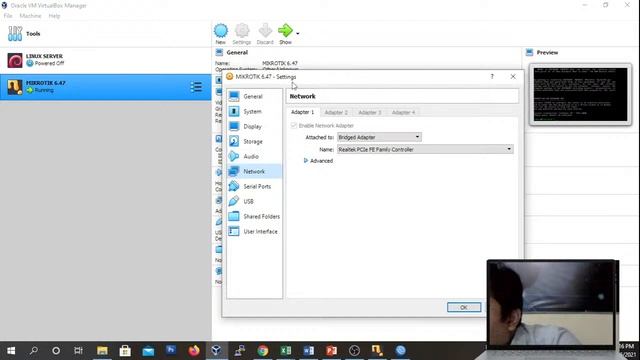
Task: Launch Google Chrome from the taskbar
Action: [x=263, y=351]
